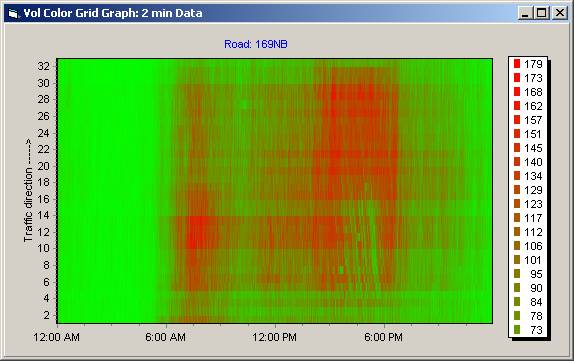Click the legend value 73
The height and width of the screenshot is (361, 574).
536,330
